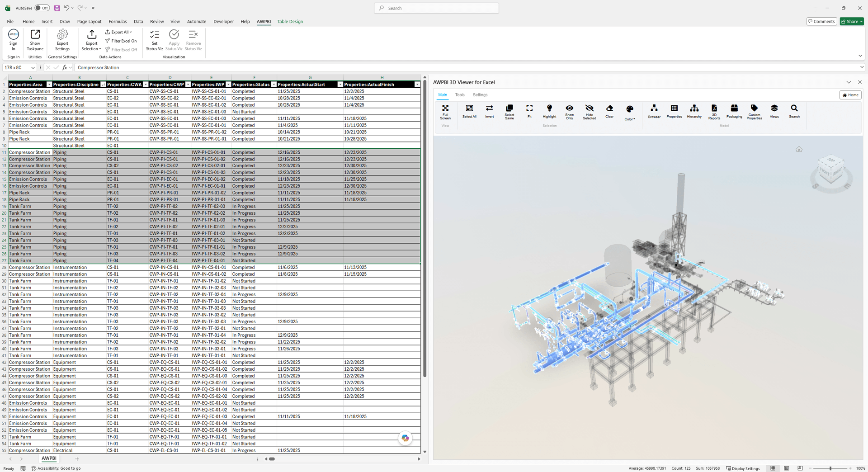Screen dimensions: 868x472
Task: Click Set Status Viz
Action: coord(155,40)
